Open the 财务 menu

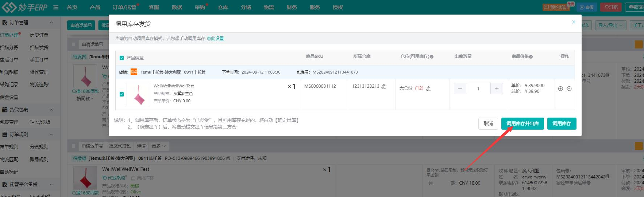[x=292, y=7]
